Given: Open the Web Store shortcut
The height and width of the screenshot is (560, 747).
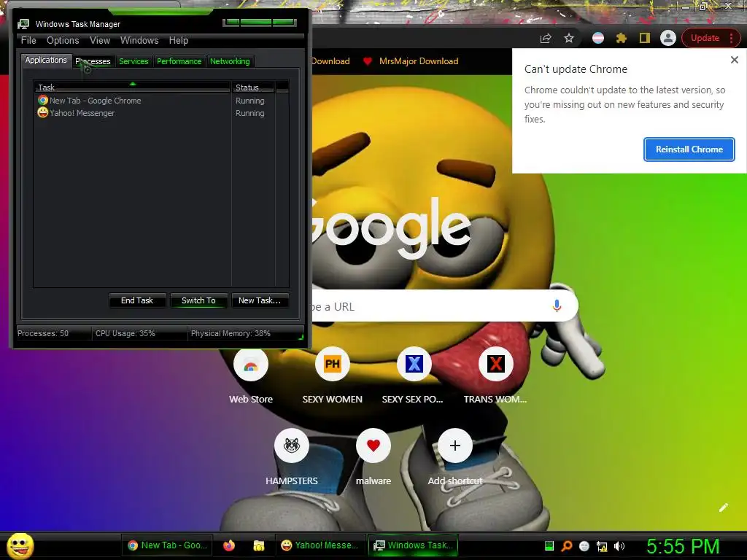Looking at the screenshot, I should pos(251,376).
